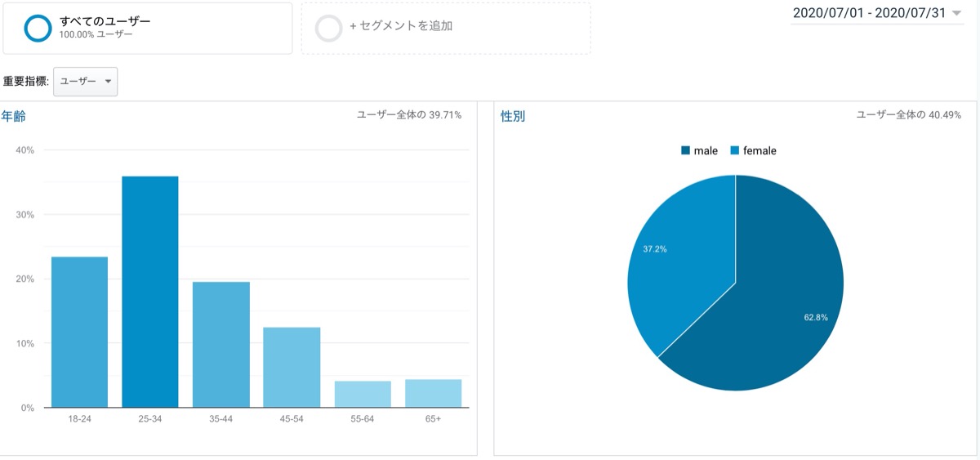Viewport: 980px width, 460px height.
Task: Click the 年齢 section title link
Action: point(13,117)
